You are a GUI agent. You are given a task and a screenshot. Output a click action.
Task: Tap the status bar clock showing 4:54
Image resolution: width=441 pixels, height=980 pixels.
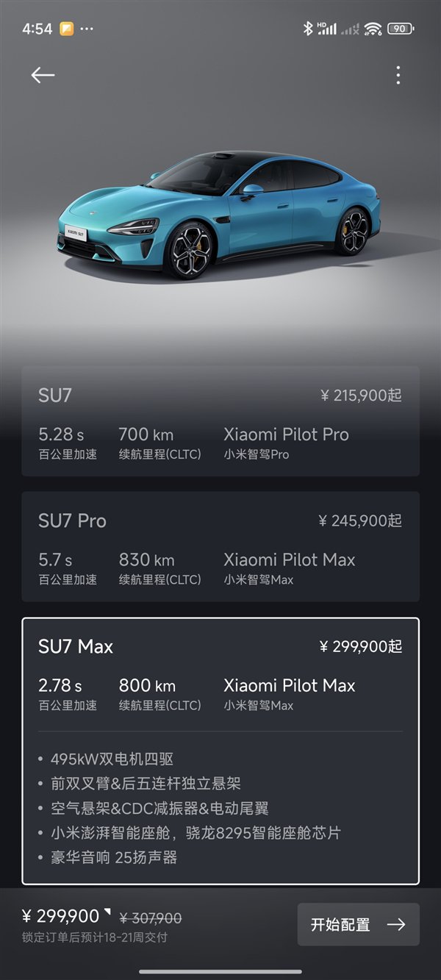[37, 29]
